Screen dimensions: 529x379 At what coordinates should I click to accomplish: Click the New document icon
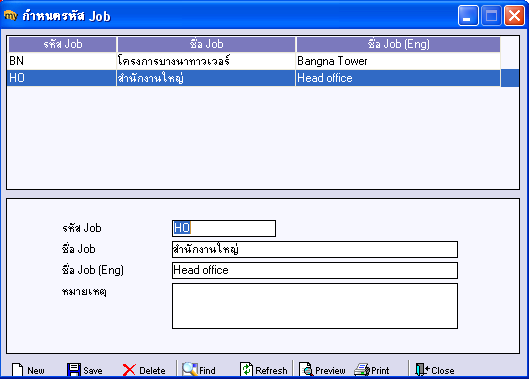pos(18,370)
